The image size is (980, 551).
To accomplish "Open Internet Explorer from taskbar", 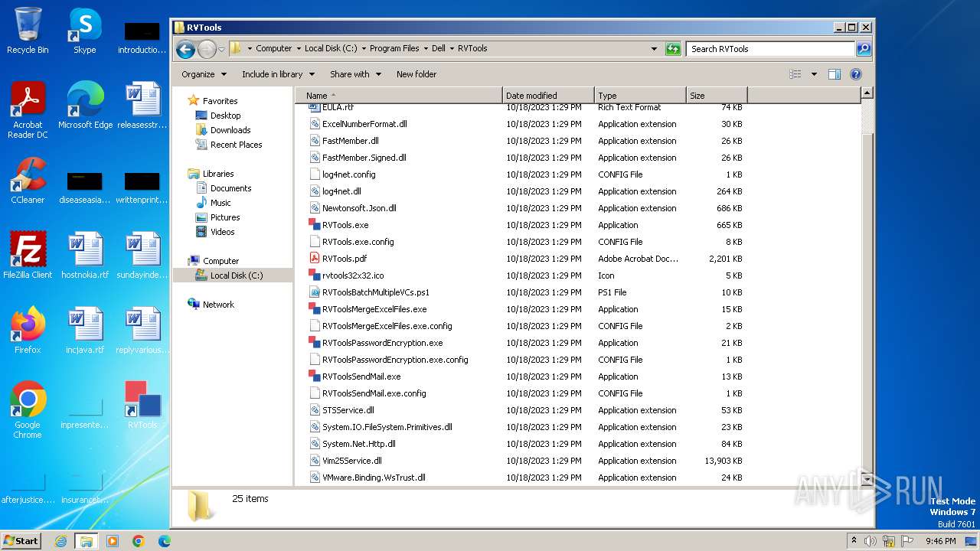I will [x=60, y=541].
